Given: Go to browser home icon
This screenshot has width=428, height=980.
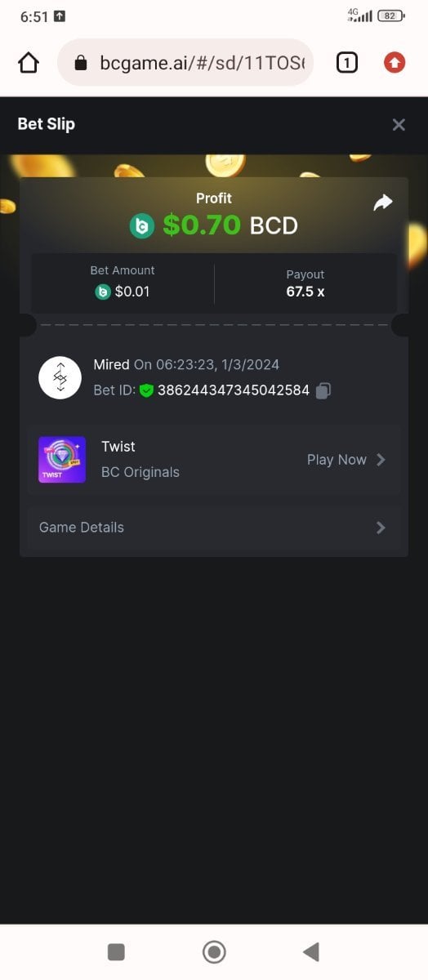Looking at the screenshot, I should click(x=29, y=63).
